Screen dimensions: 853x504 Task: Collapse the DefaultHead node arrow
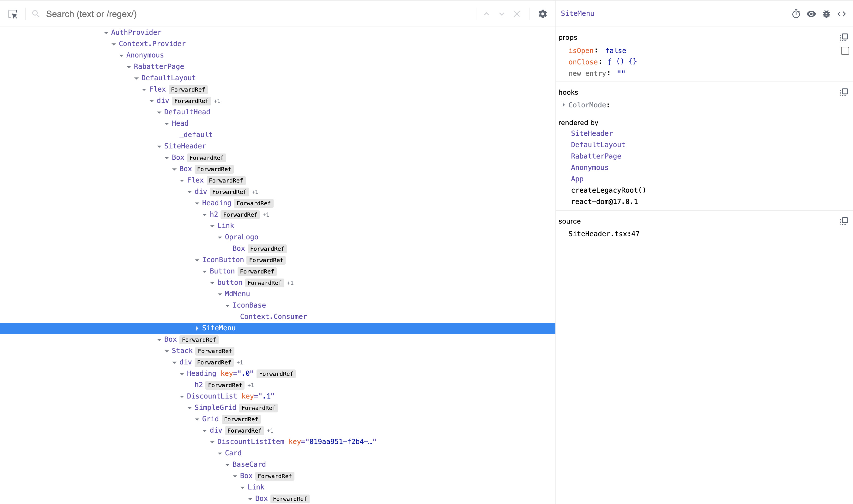(159, 112)
